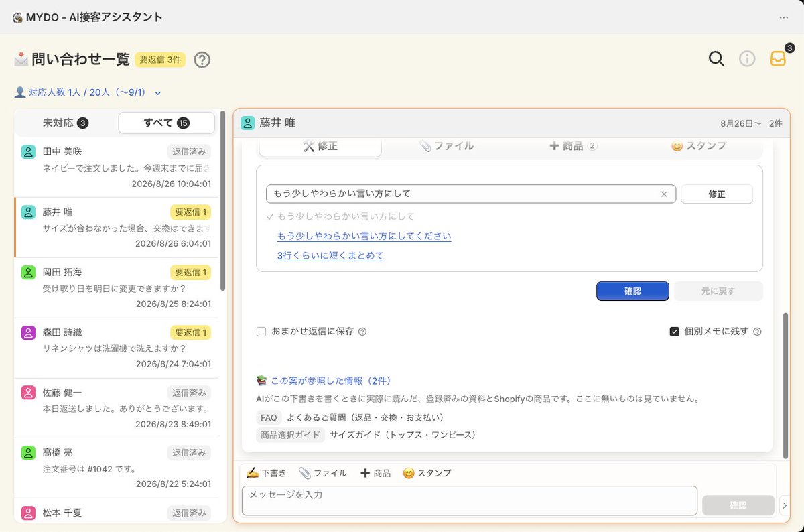Switch to the 未対応 tab
Viewport: 804px width, 532px height.
pos(66,123)
